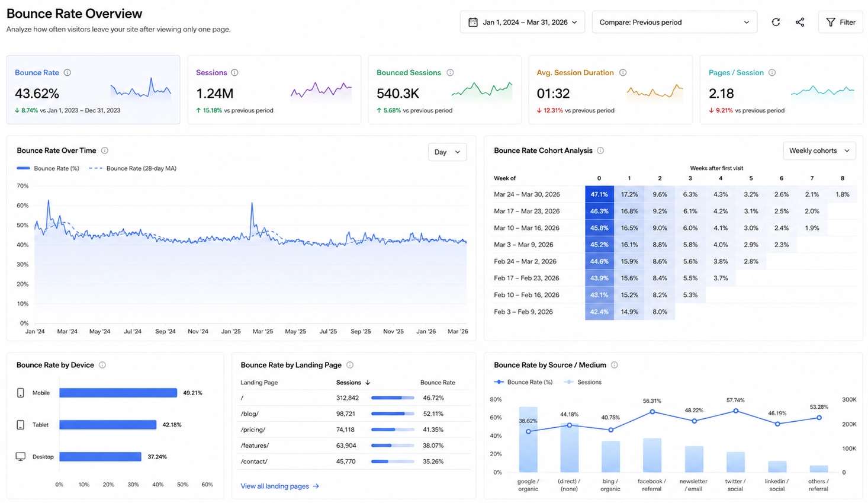This screenshot has width=868, height=503.
Task: Select the Bounce Rate metric card
Action: tap(93, 89)
